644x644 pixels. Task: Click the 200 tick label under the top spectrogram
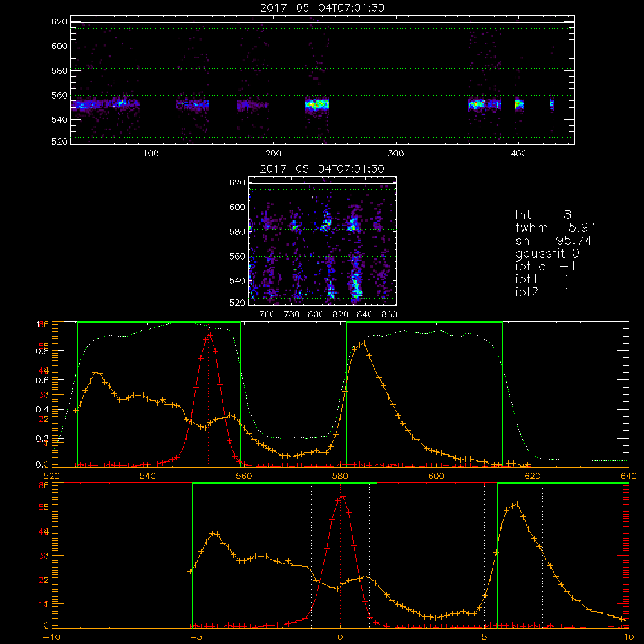pos(273,154)
